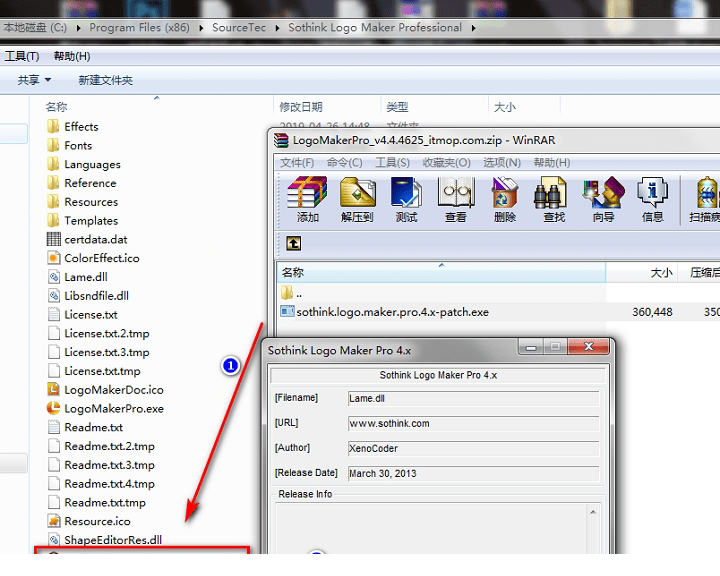Click the URL field www.sothink.com
Screen dimensions: 720x576
(x=473, y=424)
